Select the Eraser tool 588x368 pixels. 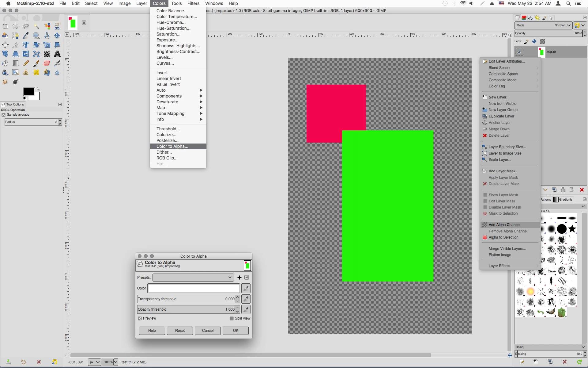click(47, 63)
